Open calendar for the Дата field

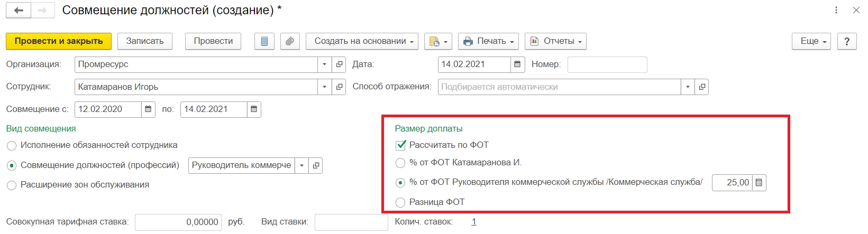click(518, 64)
